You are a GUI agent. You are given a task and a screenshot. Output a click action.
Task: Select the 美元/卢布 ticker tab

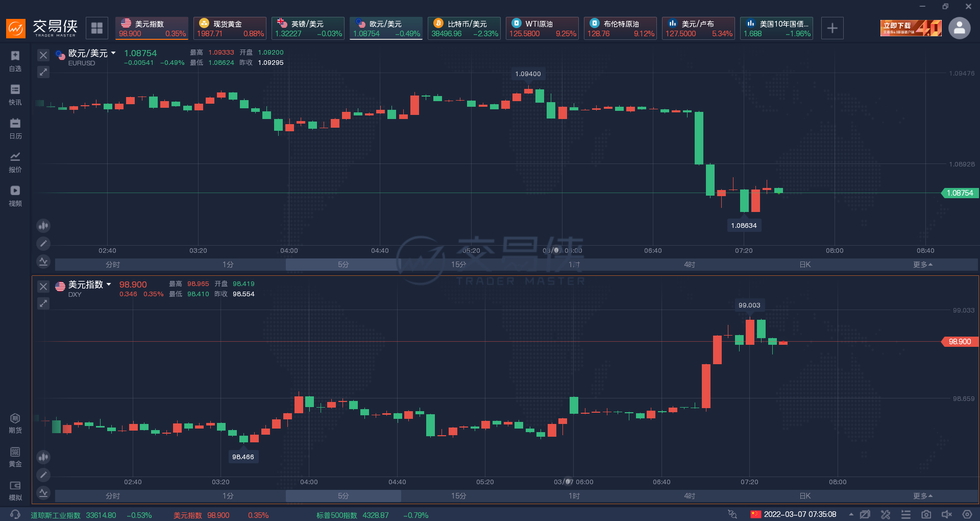point(698,28)
